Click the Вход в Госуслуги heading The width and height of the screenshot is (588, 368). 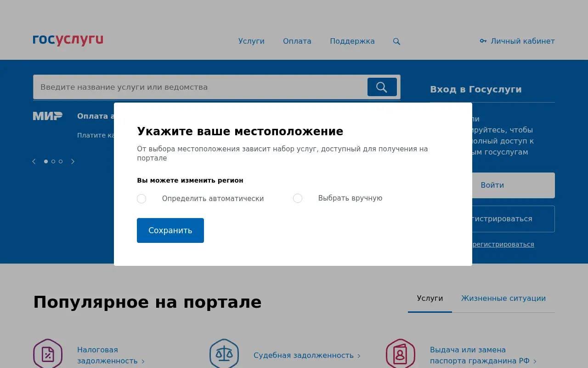click(x=476, y=89)
